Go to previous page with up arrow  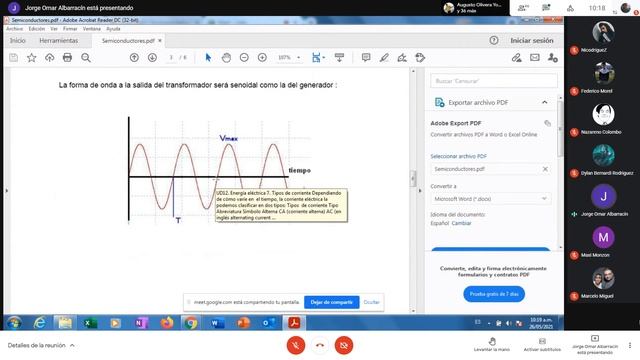(134, 58)
